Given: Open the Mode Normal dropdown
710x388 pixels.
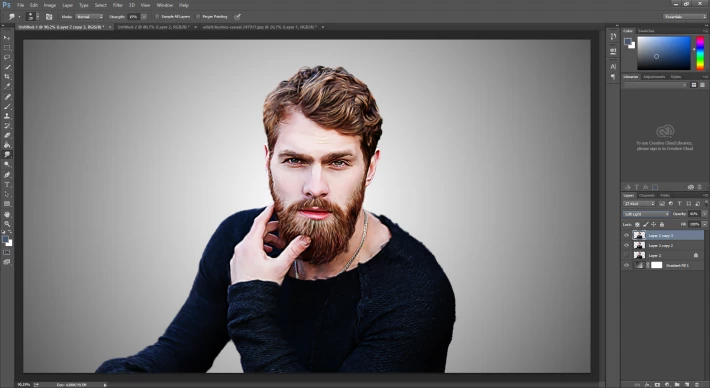Looking at the screenshot, I should [89, 17].
